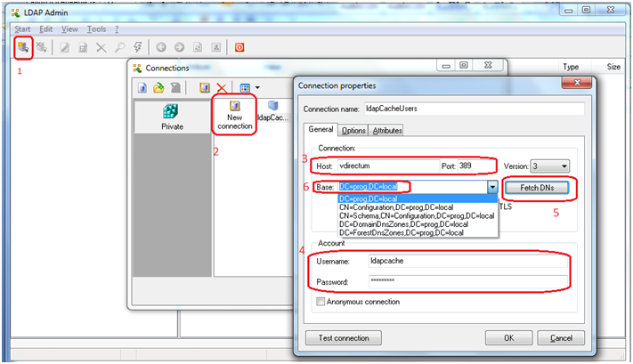Click the Port input field
The width and height of the screenshot is (633, 364).
pos(477,166)
